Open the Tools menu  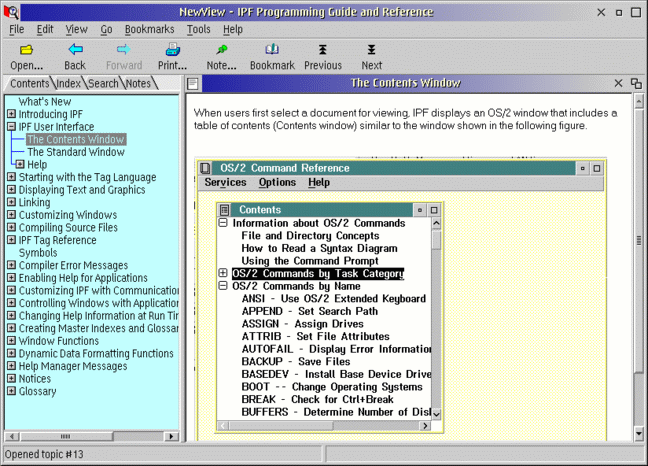click(198, 29)
